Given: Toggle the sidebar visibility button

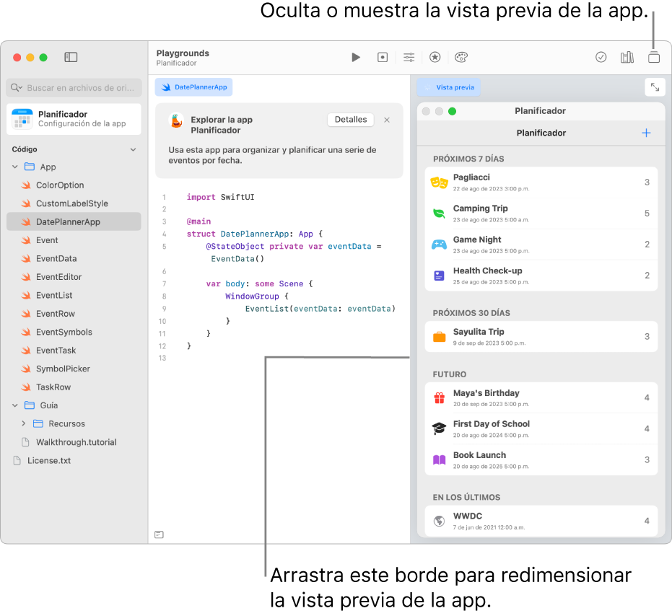Looking at the screenshot, I should (x=71, y=57).
